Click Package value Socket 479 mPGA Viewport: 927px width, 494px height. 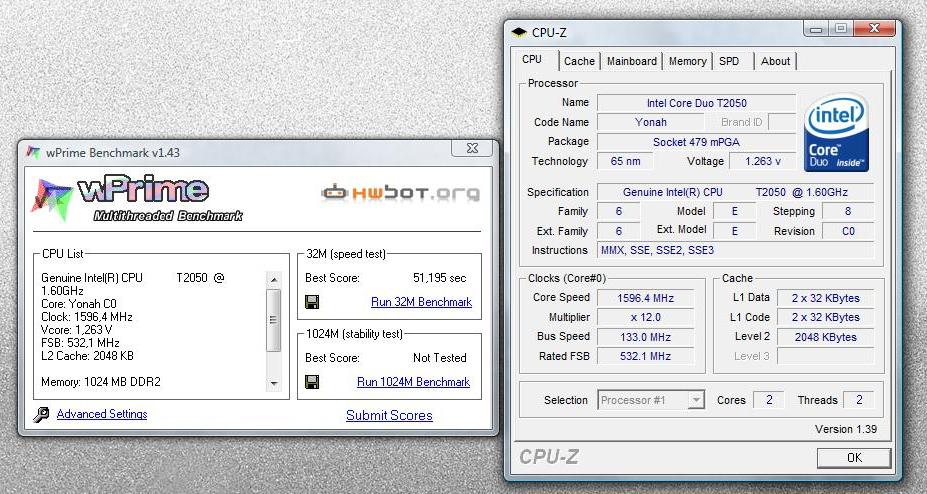(696, 142)
